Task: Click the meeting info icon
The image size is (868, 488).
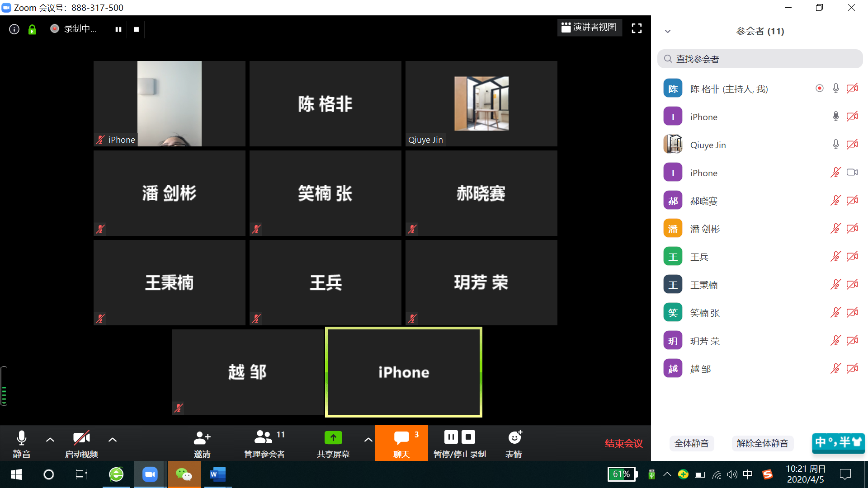Action: click(x=14, y=29)
